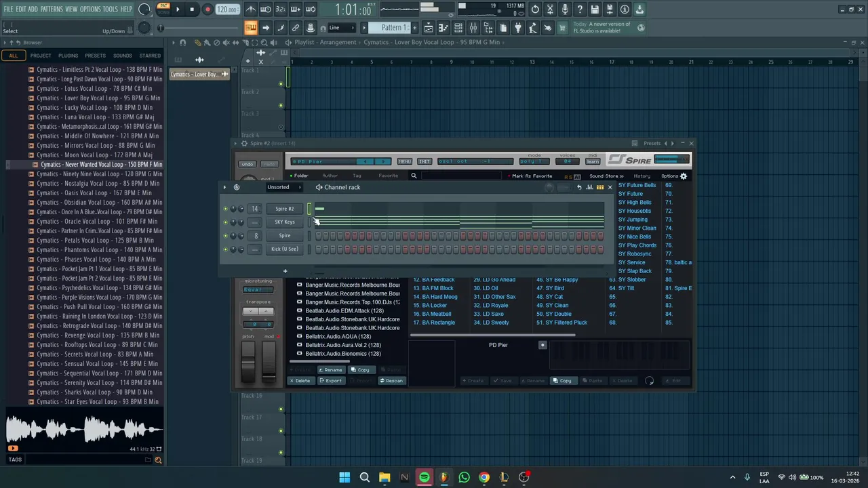Switch to the STARRED browser tab
This screenshot has height=488, width=868.
(150, 56)
